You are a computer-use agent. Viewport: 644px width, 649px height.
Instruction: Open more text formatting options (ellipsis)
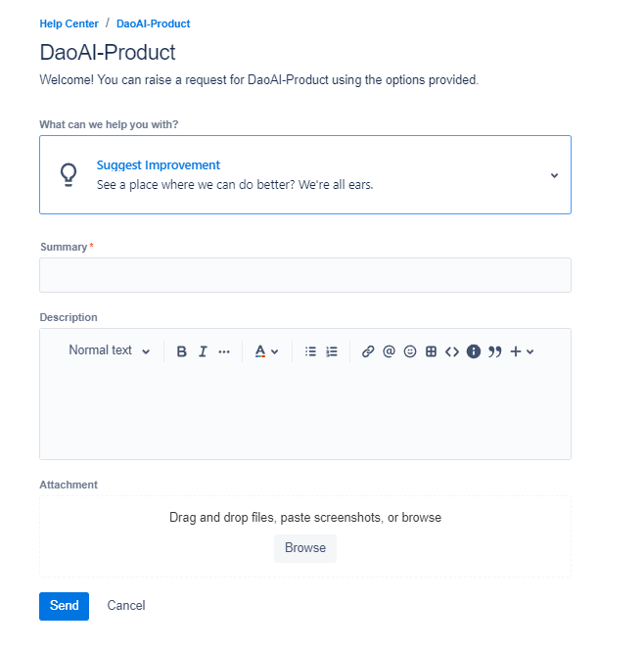point(224,351)
